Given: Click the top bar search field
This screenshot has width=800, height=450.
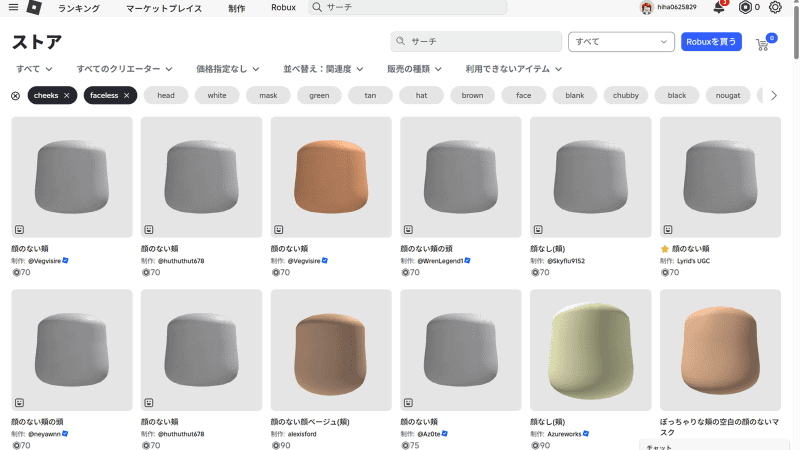Looking at the screenshot, I should (407, 7).
